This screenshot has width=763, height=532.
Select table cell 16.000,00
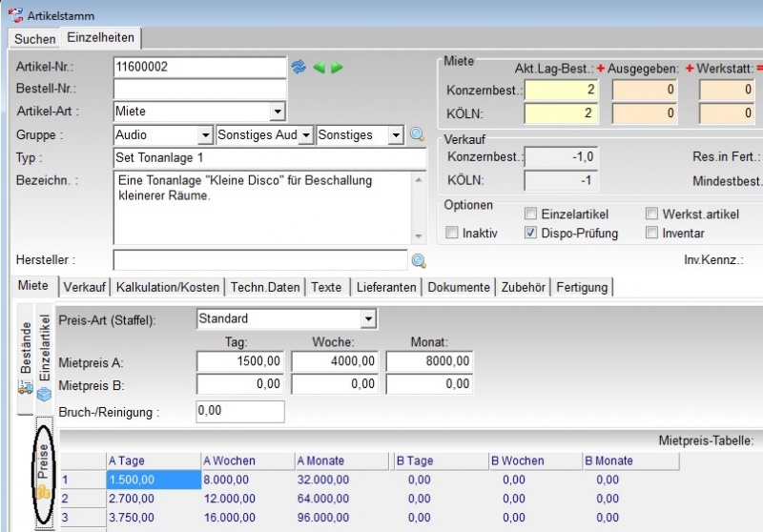coord(248,518)
